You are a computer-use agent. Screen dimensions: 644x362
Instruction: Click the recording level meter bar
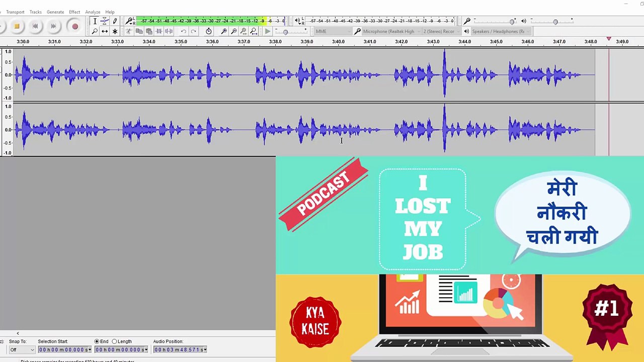point(211,21)
